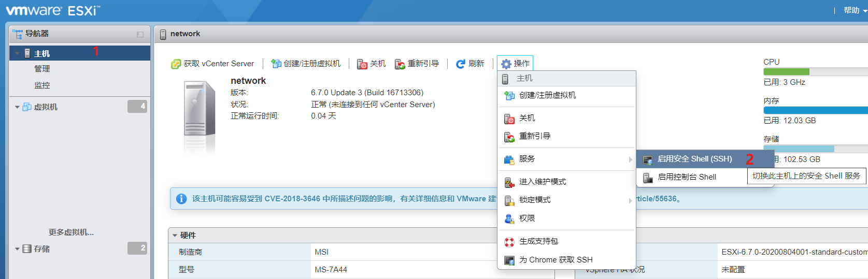Click the 存储 storage usage bar
The width and height of the screenshot is (868, 279).
pos(815,149)
